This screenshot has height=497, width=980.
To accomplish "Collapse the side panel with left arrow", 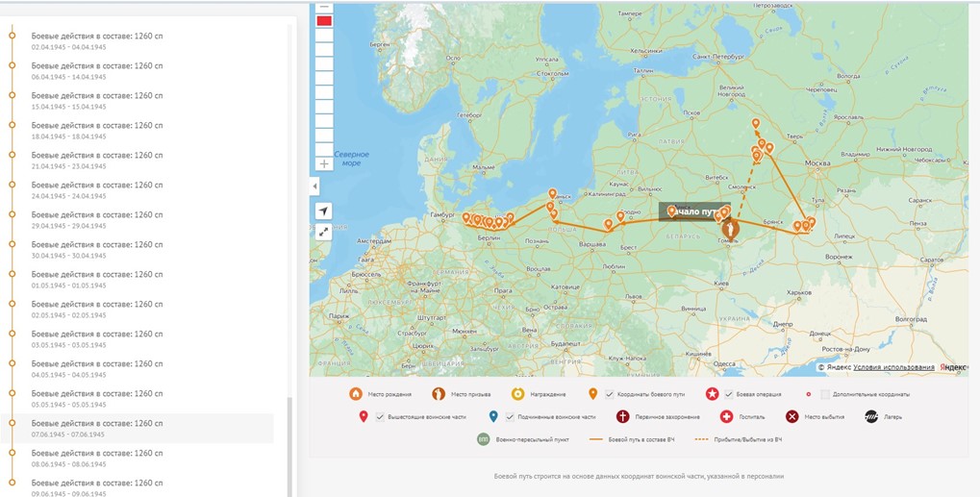I will (x=314, y=186).
